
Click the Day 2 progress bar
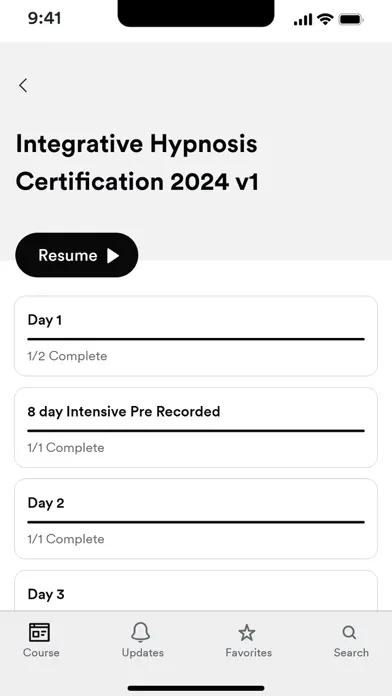(196, 522)
